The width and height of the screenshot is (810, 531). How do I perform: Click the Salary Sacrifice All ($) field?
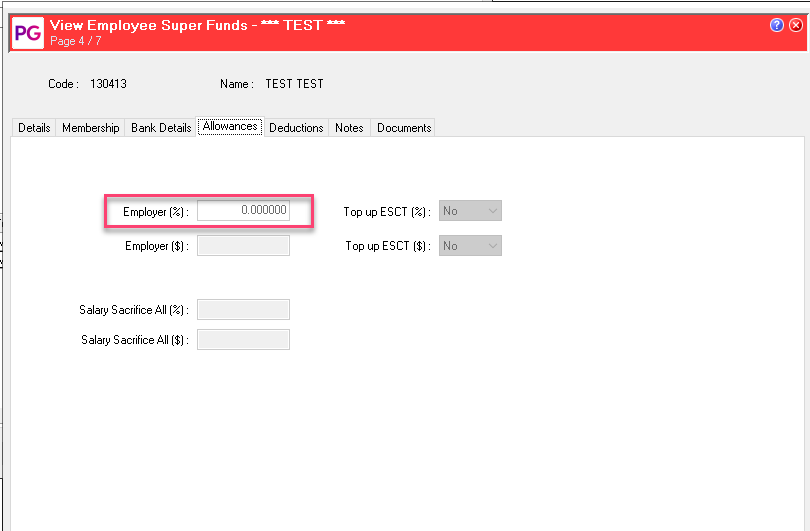(x=243, y=340)
